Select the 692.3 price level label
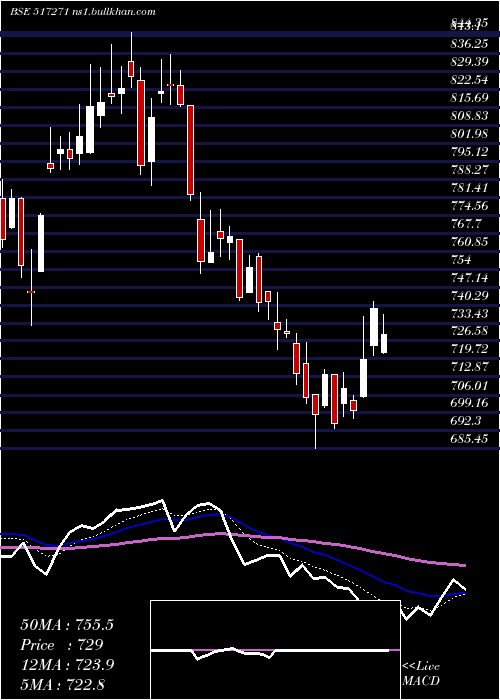The height and width of the screenshot is (700, 500). point(467,421)
